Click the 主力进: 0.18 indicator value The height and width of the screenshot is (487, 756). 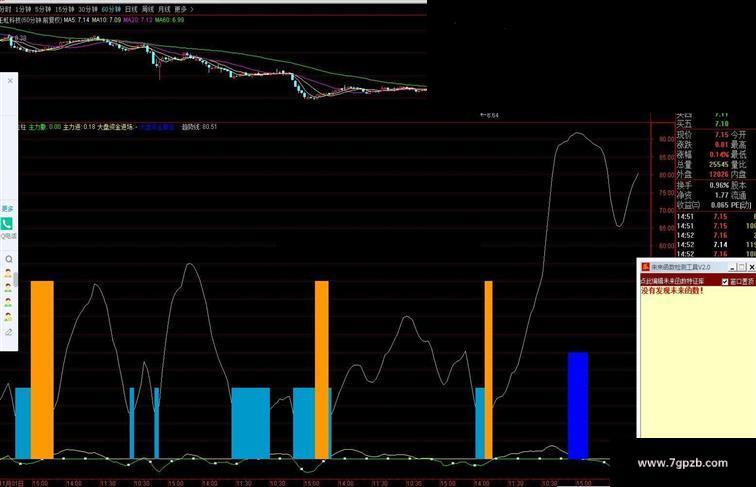[79, 127]
